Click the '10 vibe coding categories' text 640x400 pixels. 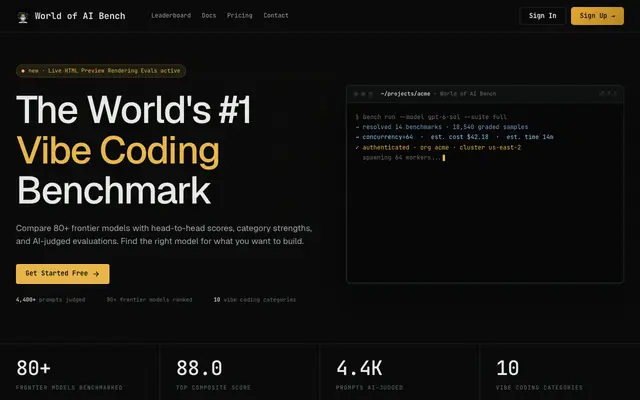click(255, 300)
